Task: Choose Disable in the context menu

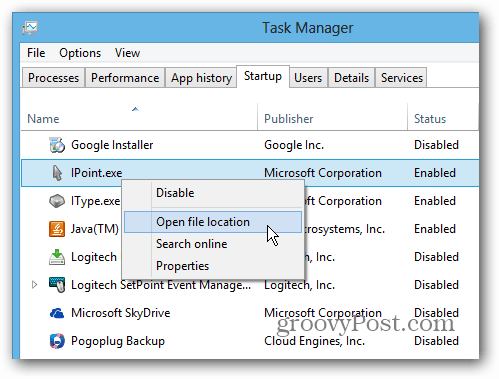Action: tap(213, 193)
